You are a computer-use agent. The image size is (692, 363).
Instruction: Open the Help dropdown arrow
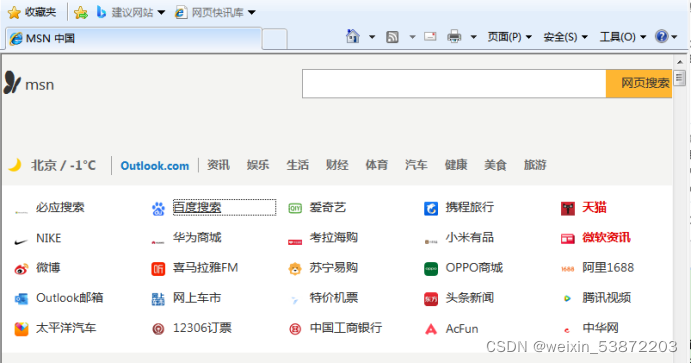(674, 37)
